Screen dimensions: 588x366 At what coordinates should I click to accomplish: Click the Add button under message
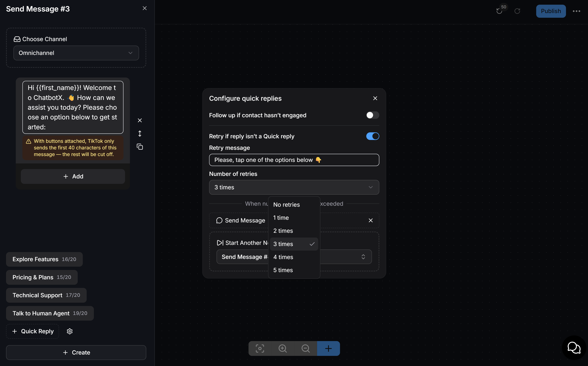click(73, 176)
